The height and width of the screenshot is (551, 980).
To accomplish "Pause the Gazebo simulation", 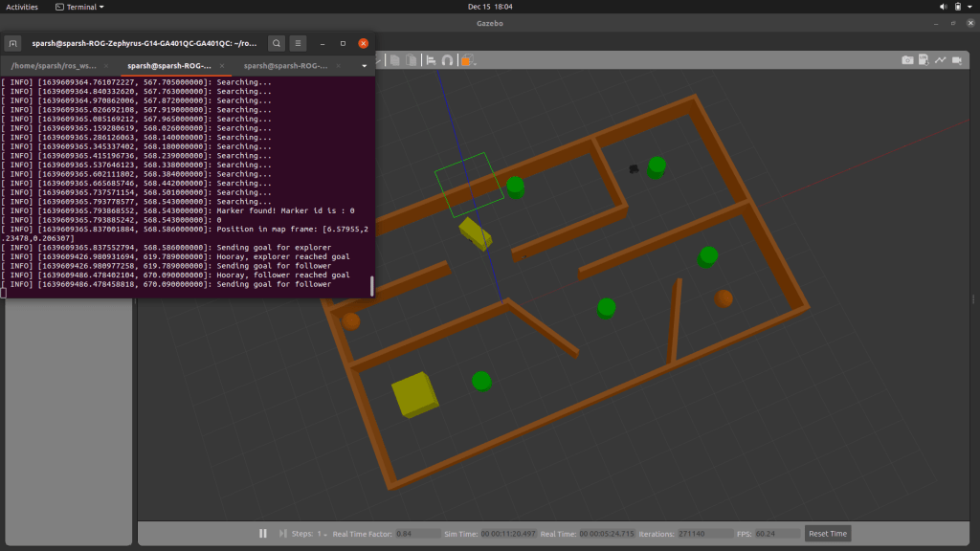I will click(262, 533).
